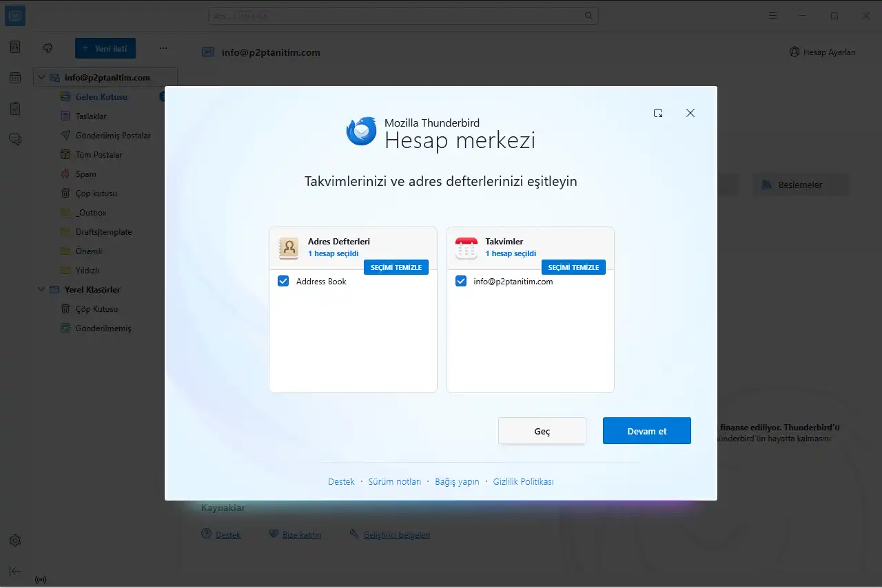
Task: Uncheck the Address Book checkbox
Action: tap(283, 281)
